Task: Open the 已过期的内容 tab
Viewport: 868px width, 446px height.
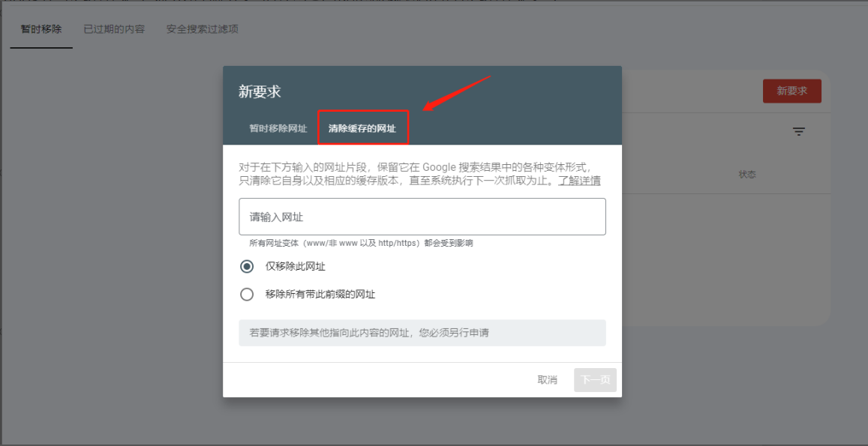Action: pyautogui.click(x=114, y=29)
